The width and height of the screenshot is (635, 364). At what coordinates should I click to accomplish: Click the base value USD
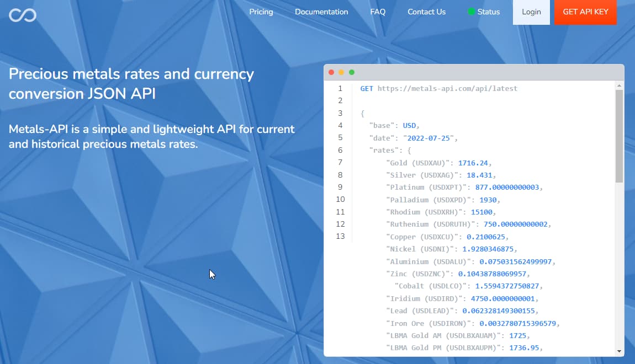coord(409,126)
